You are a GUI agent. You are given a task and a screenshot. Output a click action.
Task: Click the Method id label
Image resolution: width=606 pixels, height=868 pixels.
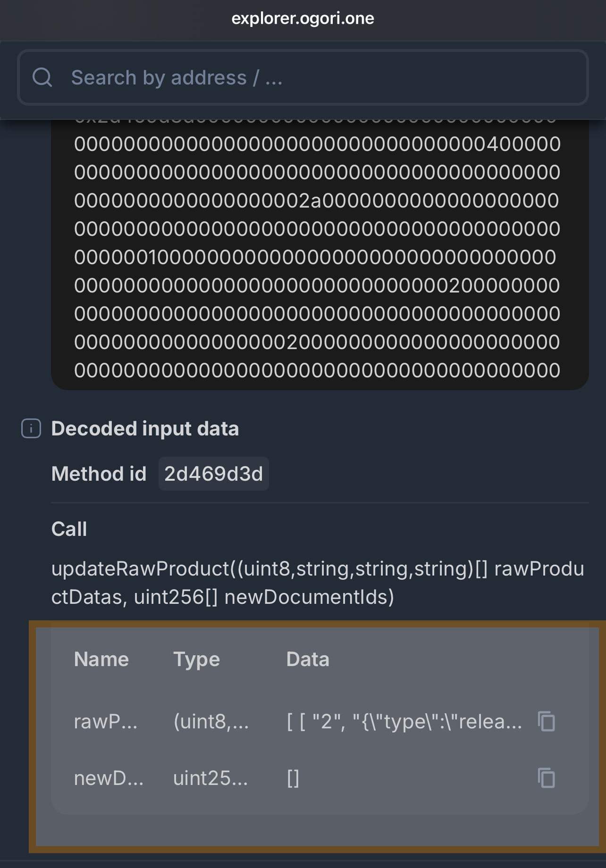click(99, 474)
